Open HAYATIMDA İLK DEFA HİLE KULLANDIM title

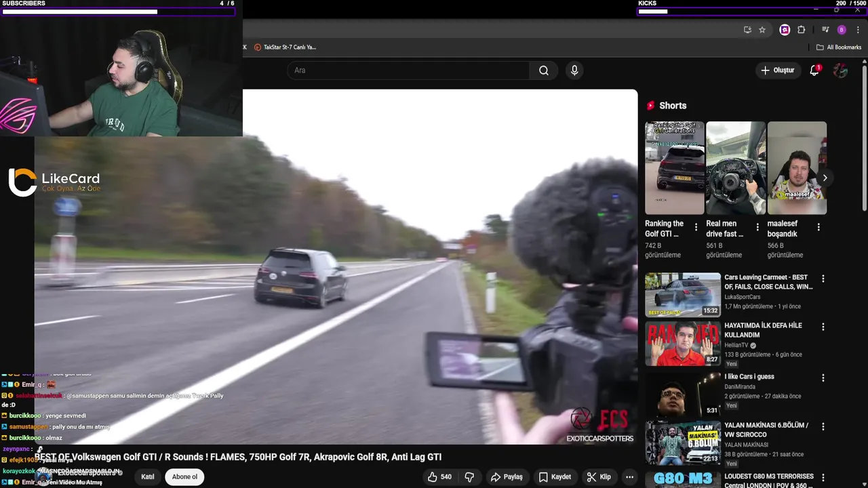tap(763, 330)
